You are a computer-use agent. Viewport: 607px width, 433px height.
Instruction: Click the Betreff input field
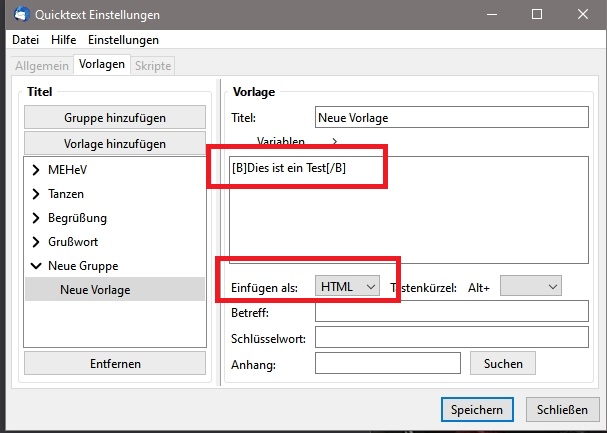click(452, 311)
